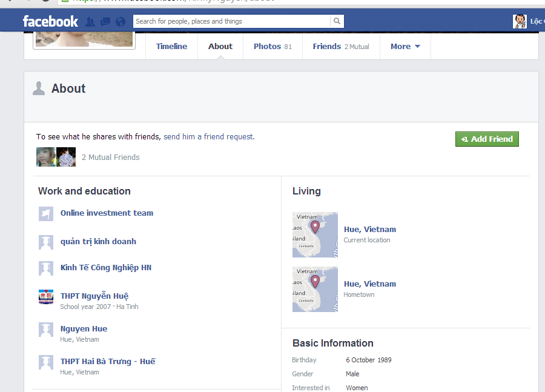Click the profile picture thumbnail

(x=84, y=39)
